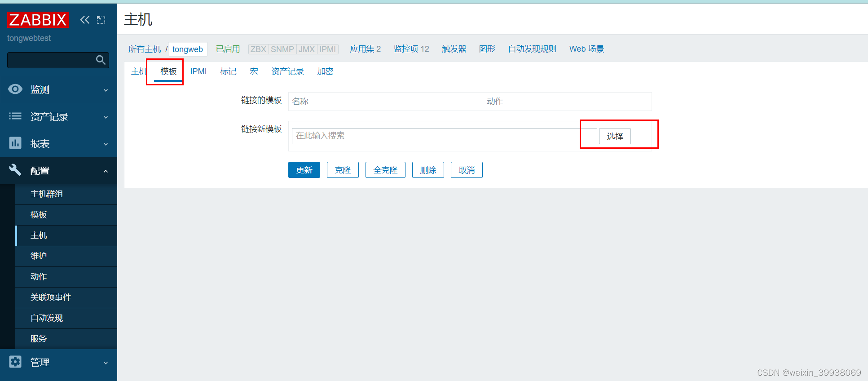
Task: Click the 取消 button
Action: pyautogui.click(x=467, y=170)
